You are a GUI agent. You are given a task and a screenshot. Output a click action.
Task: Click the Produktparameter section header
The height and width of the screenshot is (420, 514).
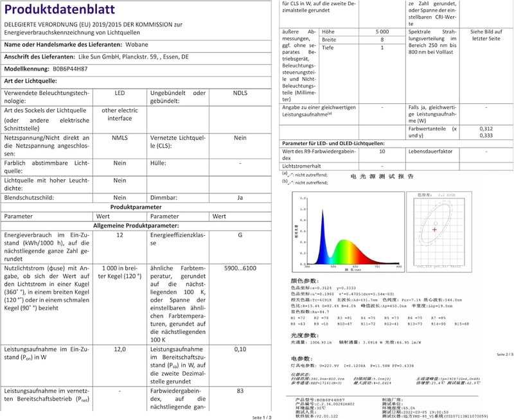coord(136,207)
